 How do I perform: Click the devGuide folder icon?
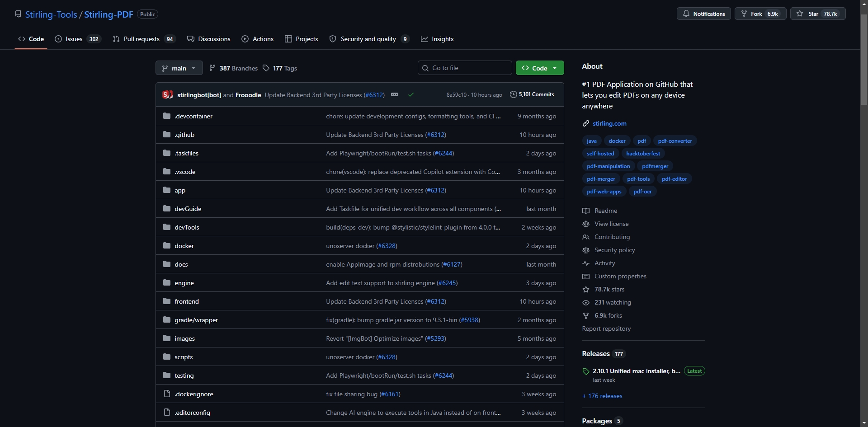point(167,209)
